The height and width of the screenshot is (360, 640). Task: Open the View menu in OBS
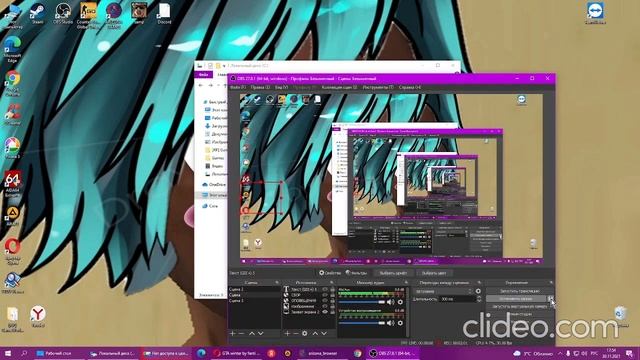coord(281,87)
